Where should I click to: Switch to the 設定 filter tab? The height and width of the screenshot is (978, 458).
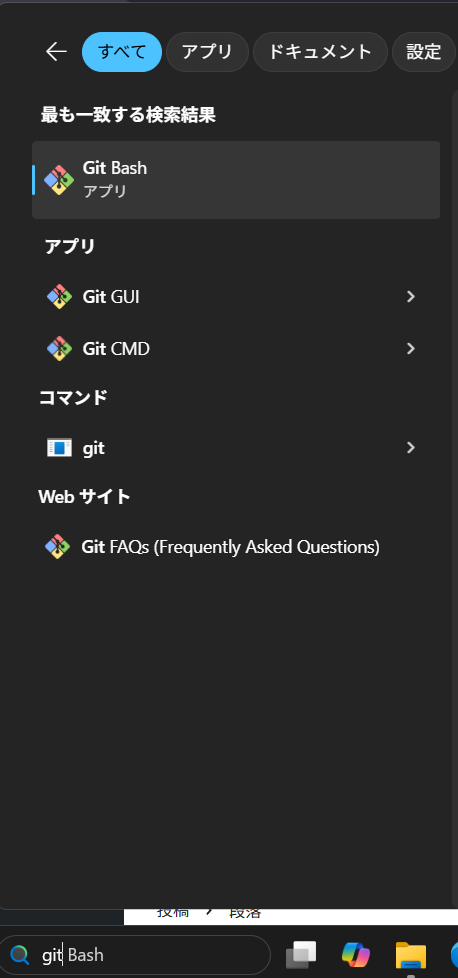click(424, 52)
